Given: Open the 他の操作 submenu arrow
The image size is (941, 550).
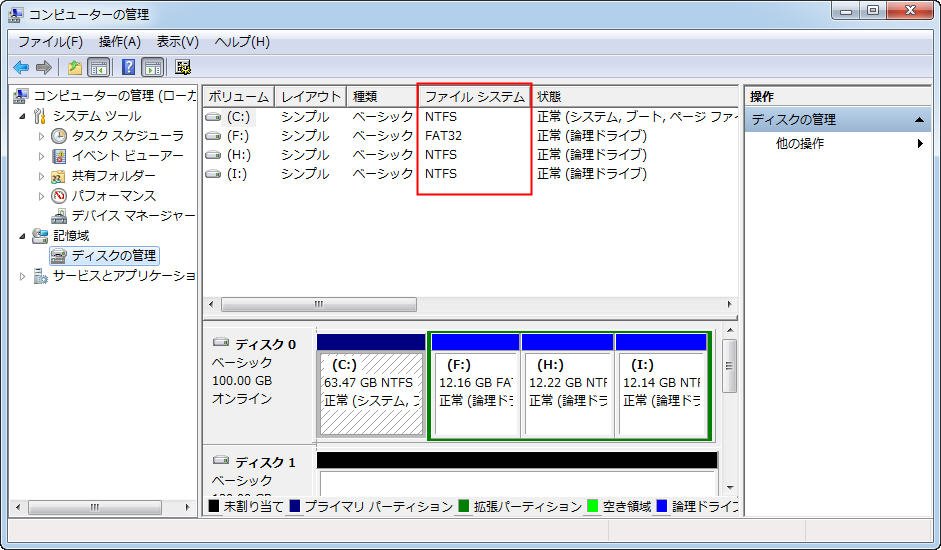Looking at the screenshot, I should 919,144.
